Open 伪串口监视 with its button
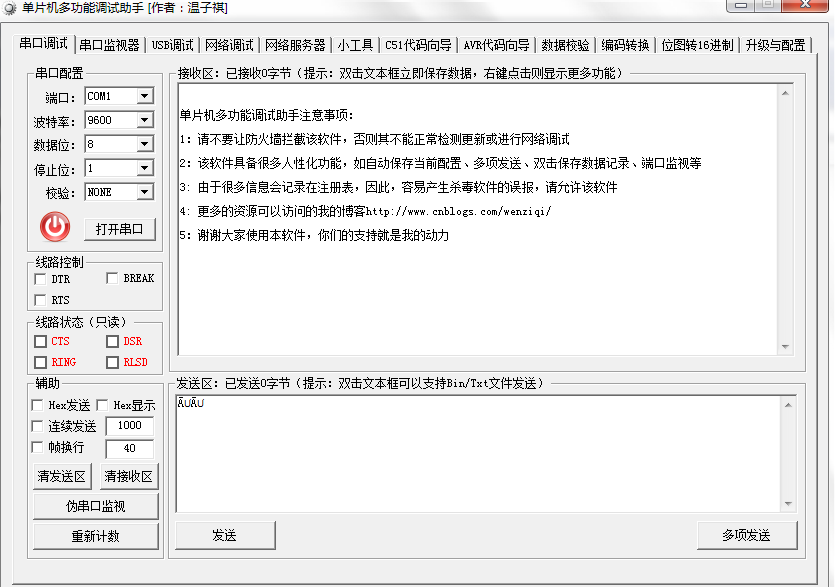Viewport: 835px width, 587px height. click(96, 506)
